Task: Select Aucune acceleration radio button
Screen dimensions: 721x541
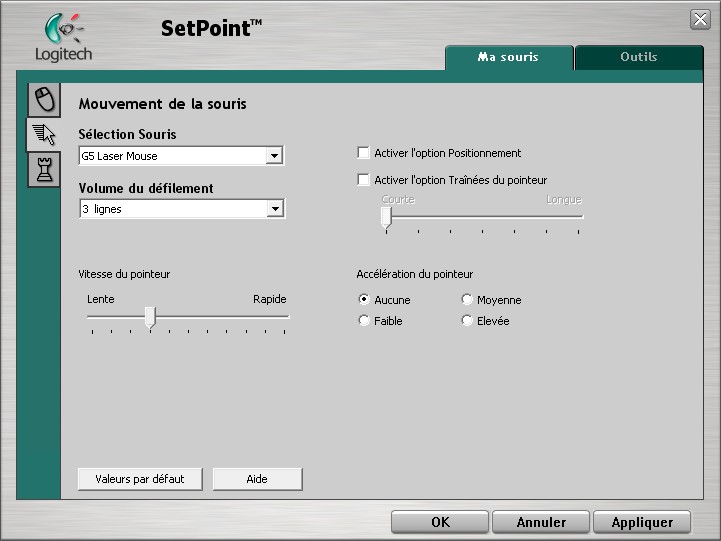Action: click(x=364, y=299)
